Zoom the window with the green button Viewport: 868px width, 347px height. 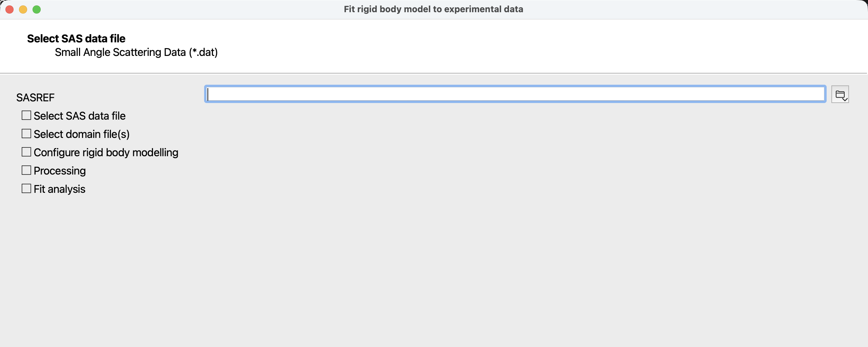(x=37, y=9)
